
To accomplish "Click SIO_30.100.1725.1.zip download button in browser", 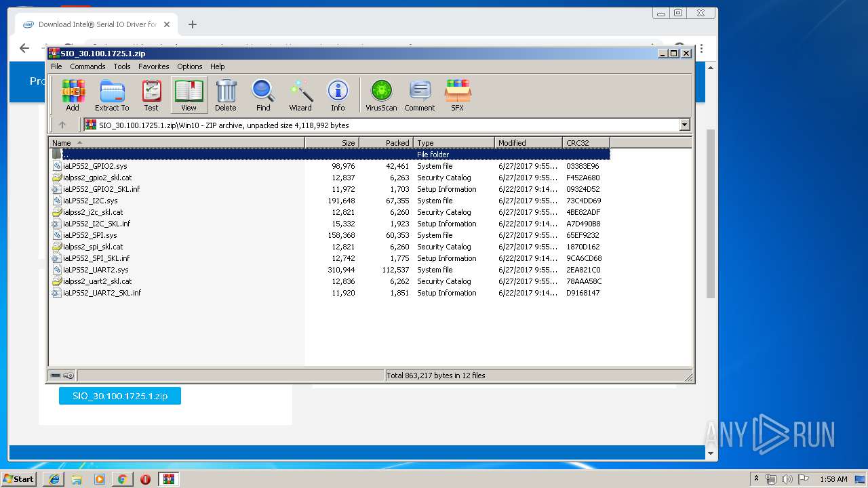I will pos(120,396).
